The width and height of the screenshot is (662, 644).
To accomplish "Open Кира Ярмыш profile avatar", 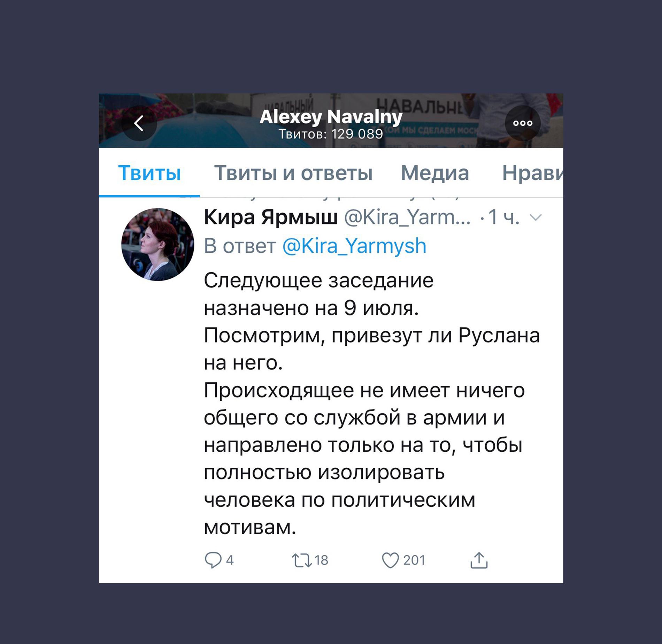I will pos(157,244).
